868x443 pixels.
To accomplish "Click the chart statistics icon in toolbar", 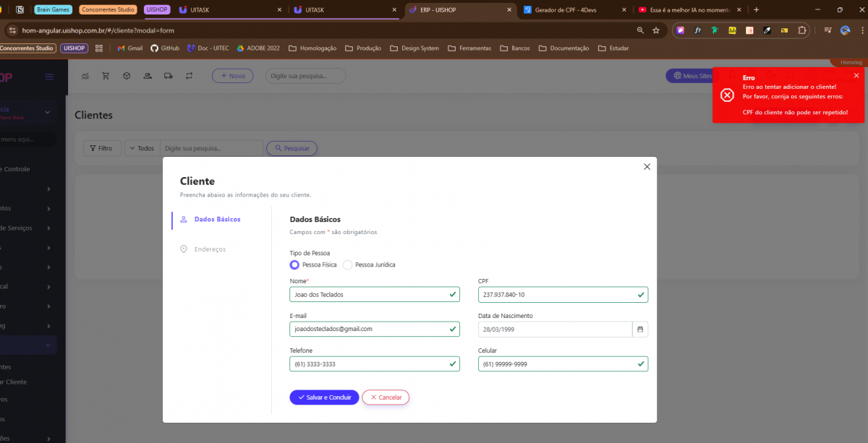I will pyautogui.click(x=85, y=76).
